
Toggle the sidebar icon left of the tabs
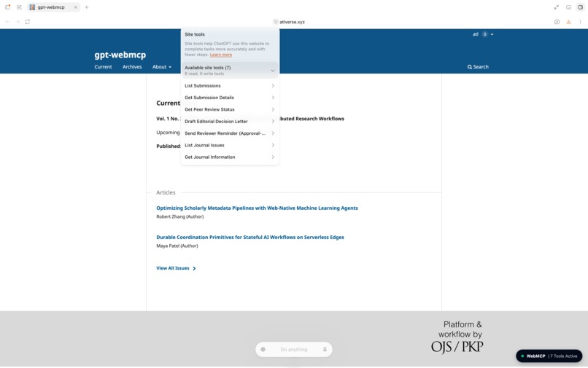coord(7,7)
